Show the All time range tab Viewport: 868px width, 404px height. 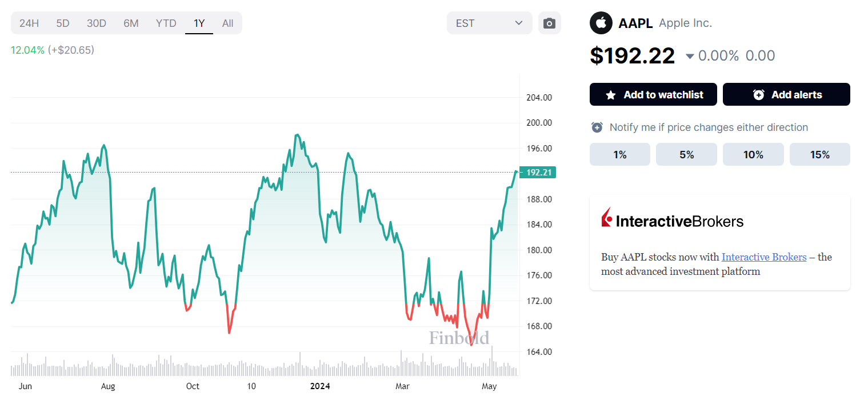pos(227,23)
